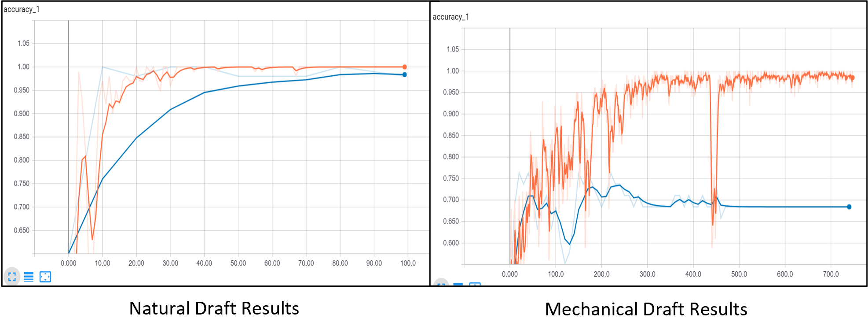Expand the left accuracy_1 chart to full size
The width and height of the screenshot is (868, 333).
[x=12, y=277]
